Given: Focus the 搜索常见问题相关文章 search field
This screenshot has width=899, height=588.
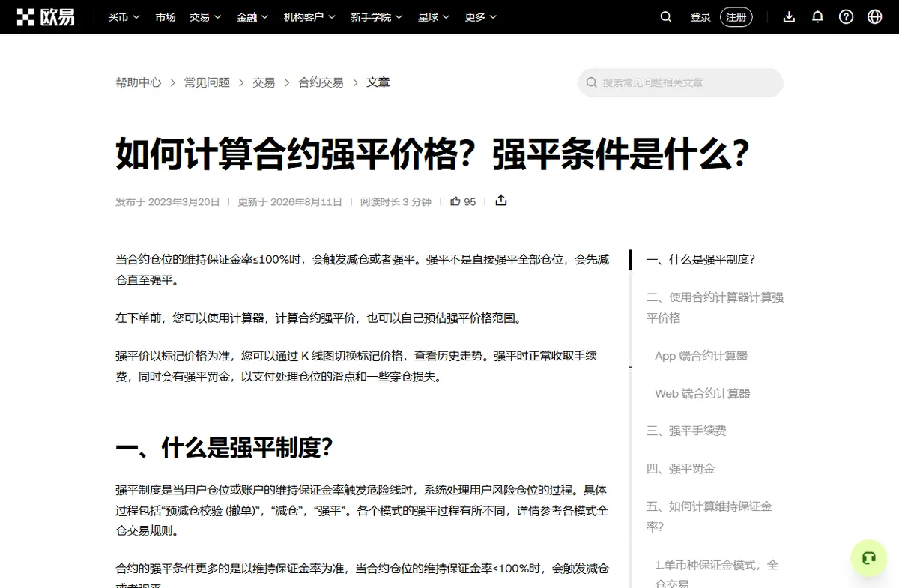Looking at the screenshot, I should 680,82.
